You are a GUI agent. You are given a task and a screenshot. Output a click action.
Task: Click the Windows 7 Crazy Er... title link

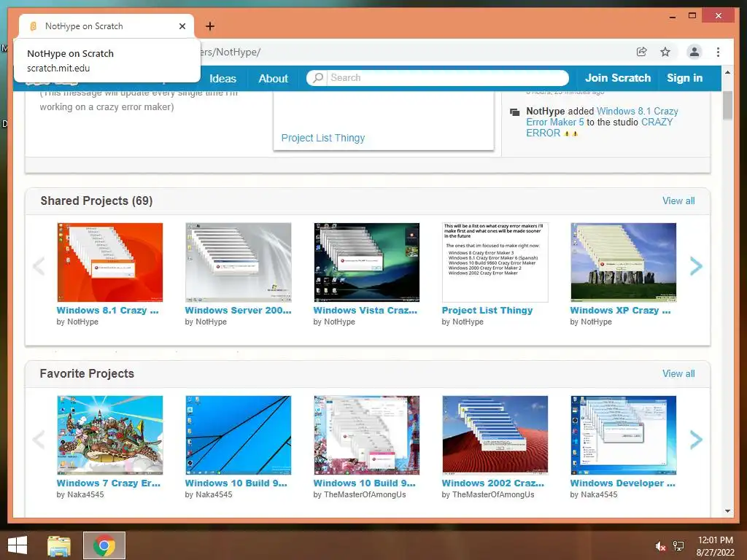(x=108, y=483)
